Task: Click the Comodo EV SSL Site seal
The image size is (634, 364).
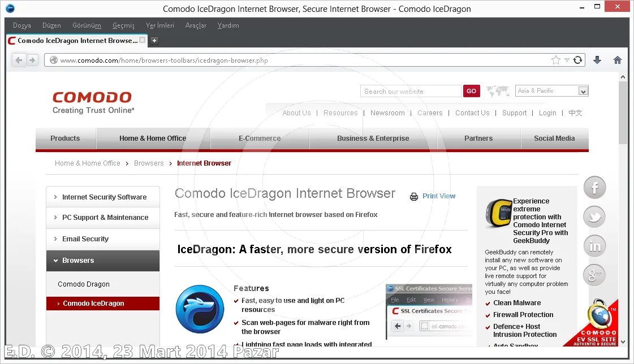Action: pyautogui.click(x=596, y=323)
